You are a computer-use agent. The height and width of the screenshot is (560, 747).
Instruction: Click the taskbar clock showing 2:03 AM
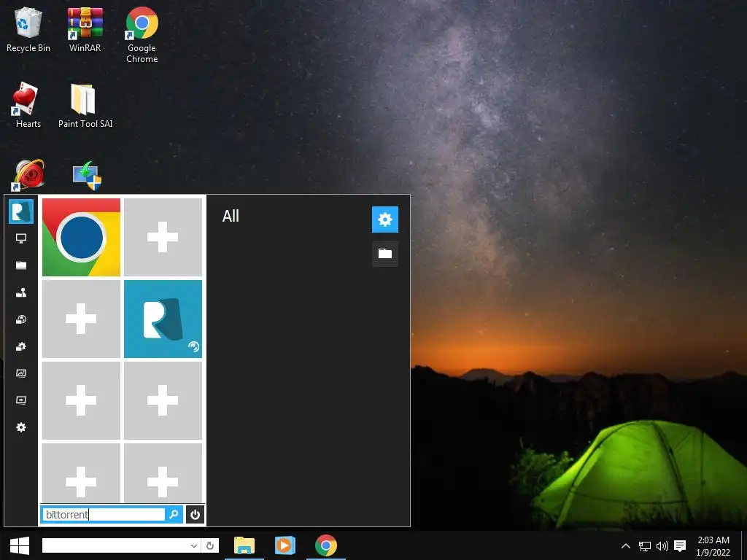click(x=713, y=546)
